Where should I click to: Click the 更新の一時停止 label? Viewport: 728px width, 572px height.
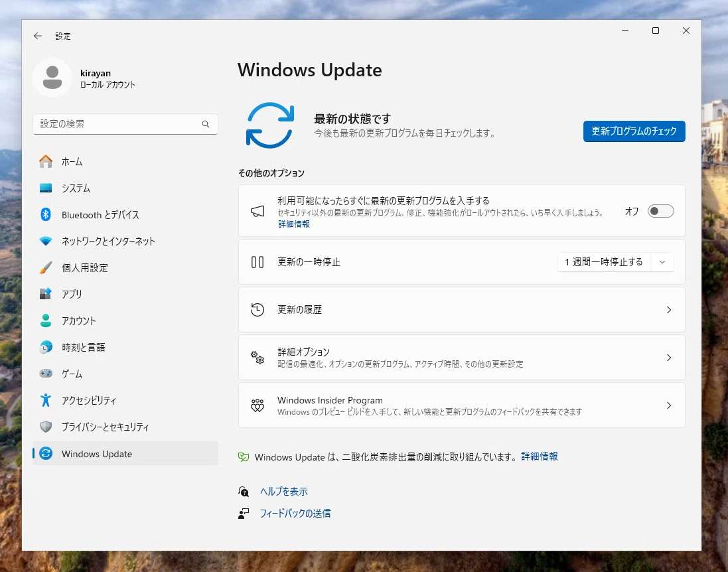309,262
